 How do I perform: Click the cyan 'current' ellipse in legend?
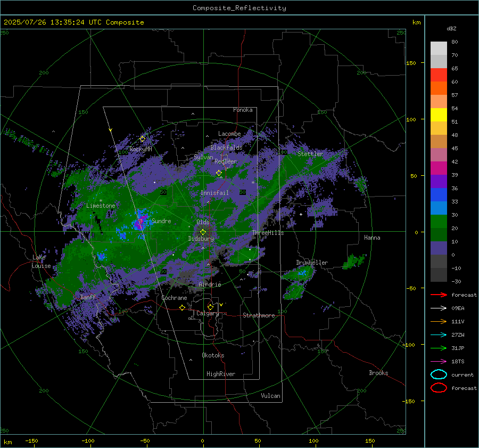click(439, 374)
